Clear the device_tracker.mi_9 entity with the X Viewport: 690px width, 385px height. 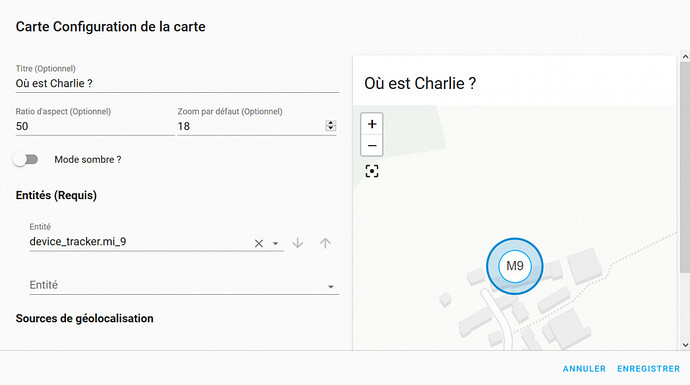[259, 243]
